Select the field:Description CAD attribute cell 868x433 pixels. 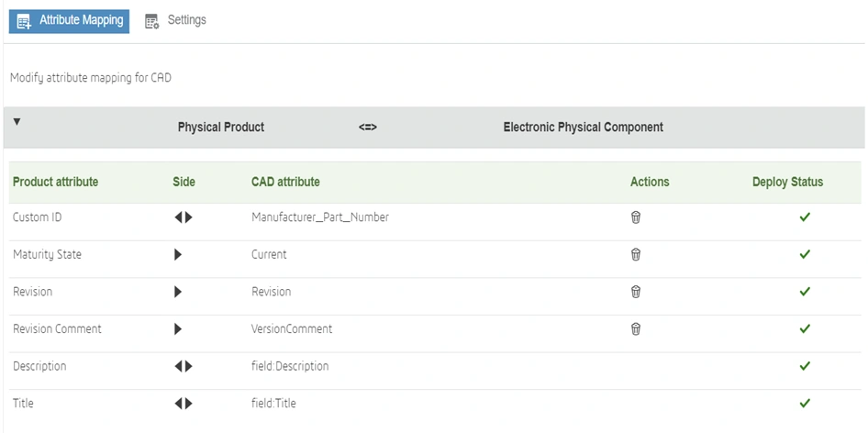click(x=290, y=366)
